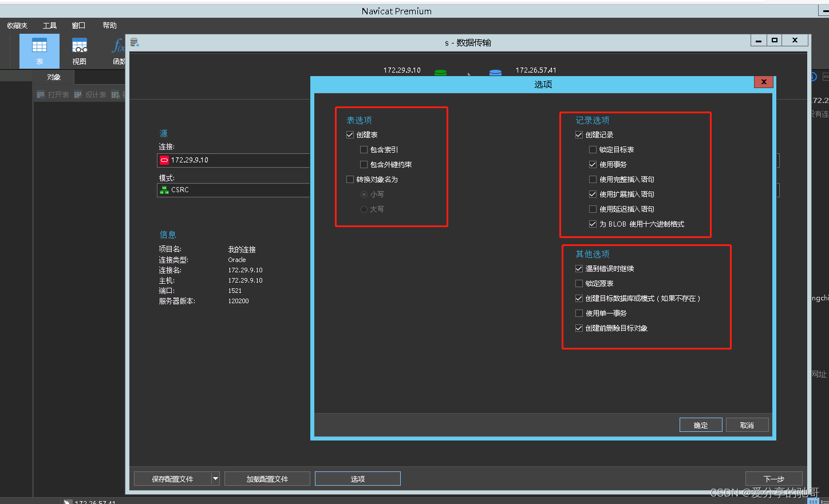Click the 下一步 button

[774, 479]
